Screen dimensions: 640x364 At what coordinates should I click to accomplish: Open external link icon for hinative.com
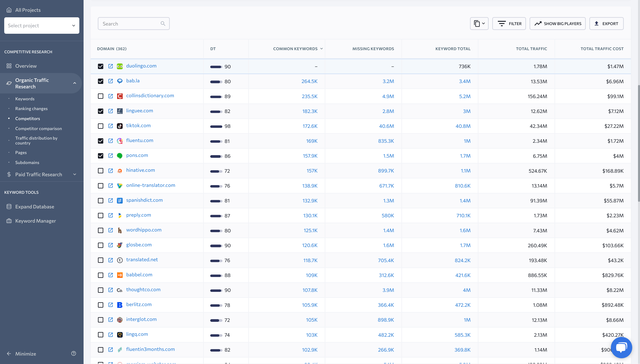click(x=110, y=170)
